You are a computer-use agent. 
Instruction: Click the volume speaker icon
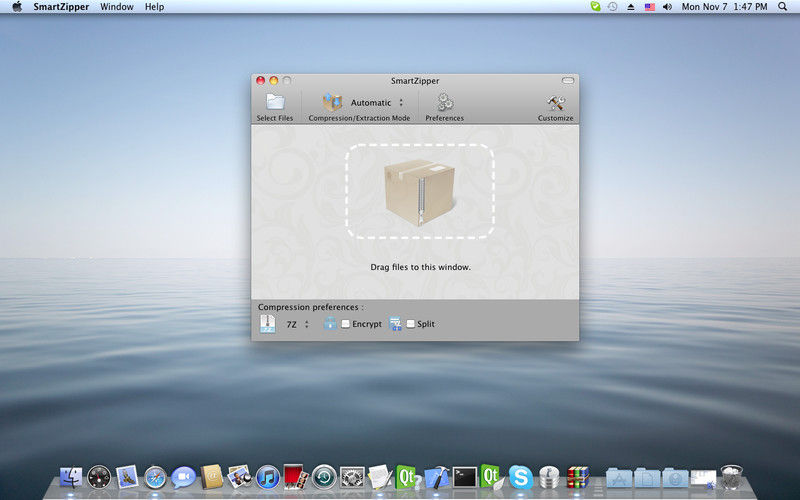pyautogui.click(x=667, y=7)
